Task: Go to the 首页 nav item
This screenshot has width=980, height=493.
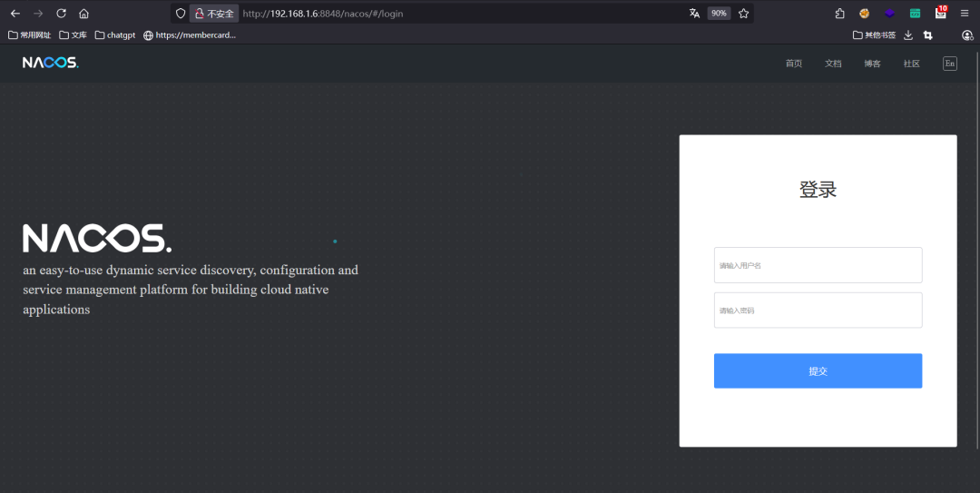Action: (794, 64)
